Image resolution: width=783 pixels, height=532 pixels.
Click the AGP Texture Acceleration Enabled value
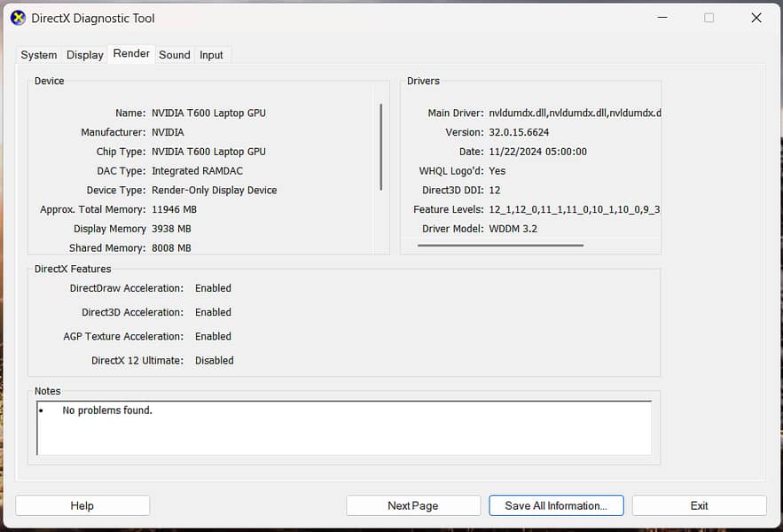[213, 336]
